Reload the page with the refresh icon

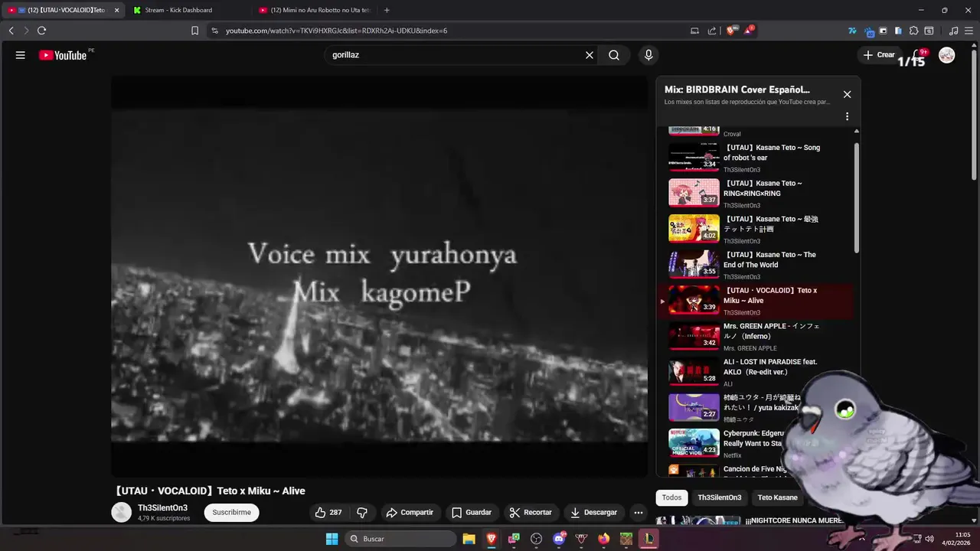click(41, 31)
